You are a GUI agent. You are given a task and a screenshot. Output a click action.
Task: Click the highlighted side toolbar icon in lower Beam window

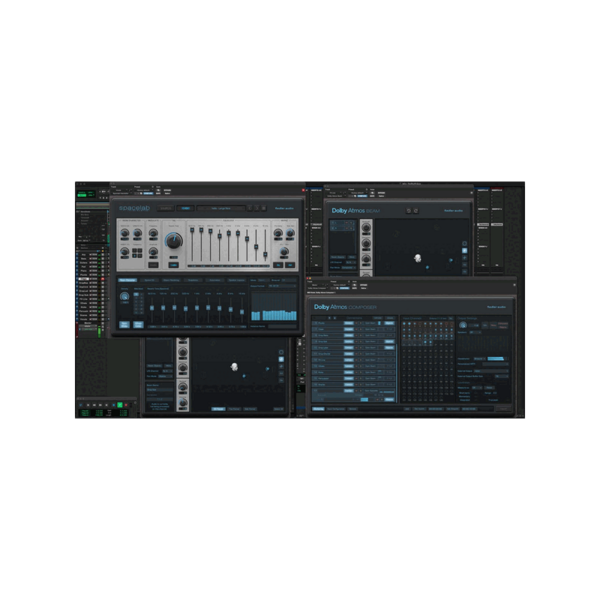pyautogui.click(x=281, y=359)
